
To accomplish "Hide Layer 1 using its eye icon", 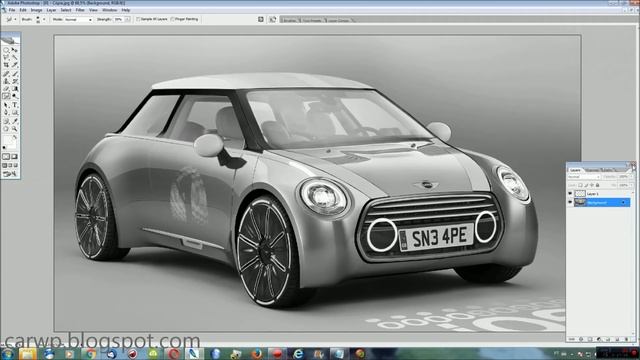I will [x=570, y=193].
